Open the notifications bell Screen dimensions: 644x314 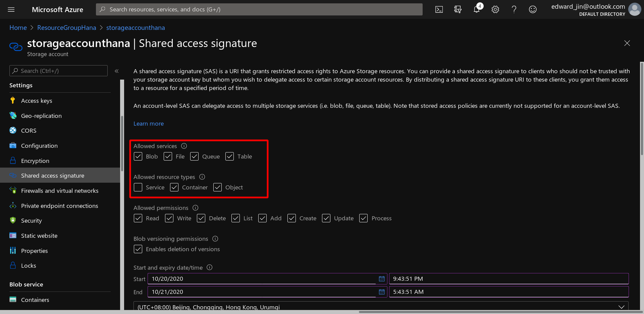tap(476, 9)
